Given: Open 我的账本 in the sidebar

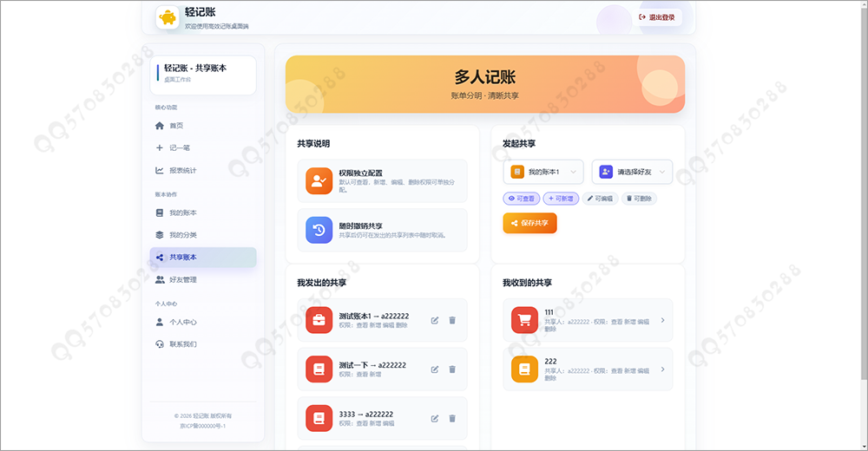Looking at the screenshot, I should click(203, 212).
